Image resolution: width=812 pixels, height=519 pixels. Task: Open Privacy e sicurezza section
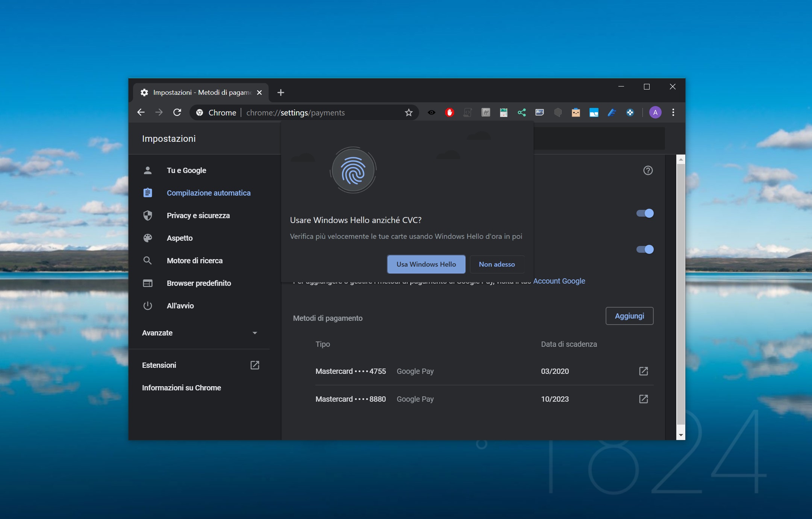pos(198,215)
